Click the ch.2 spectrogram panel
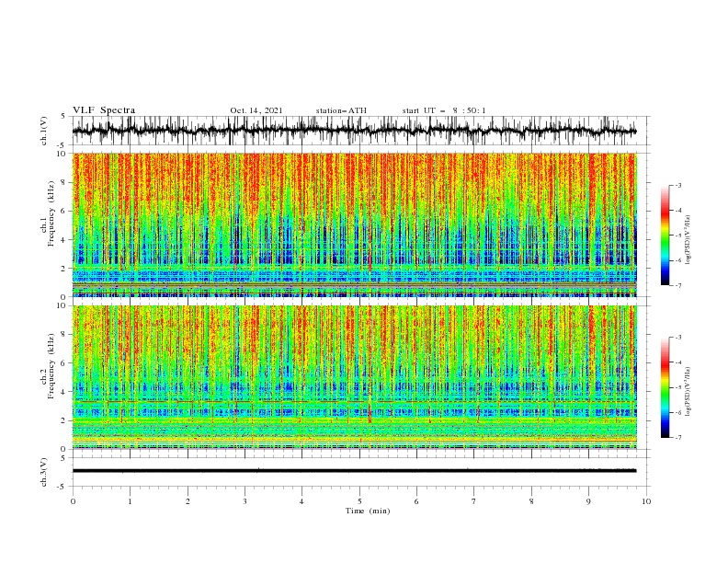 click(354, 377)
